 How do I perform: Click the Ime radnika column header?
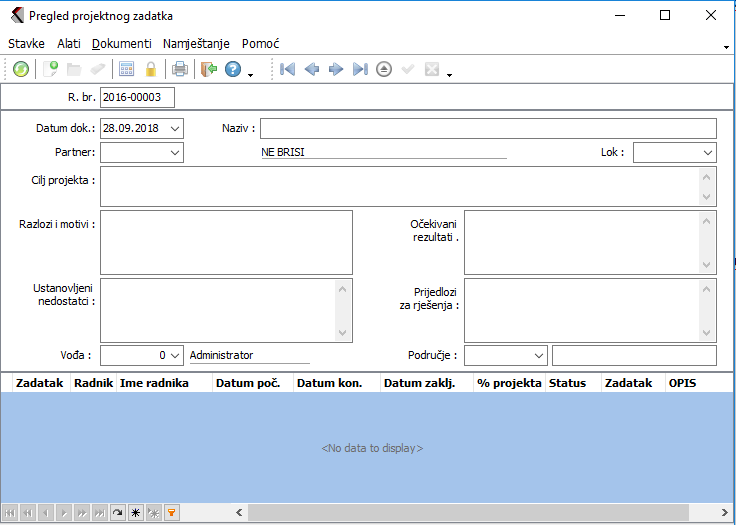(154, 383)
